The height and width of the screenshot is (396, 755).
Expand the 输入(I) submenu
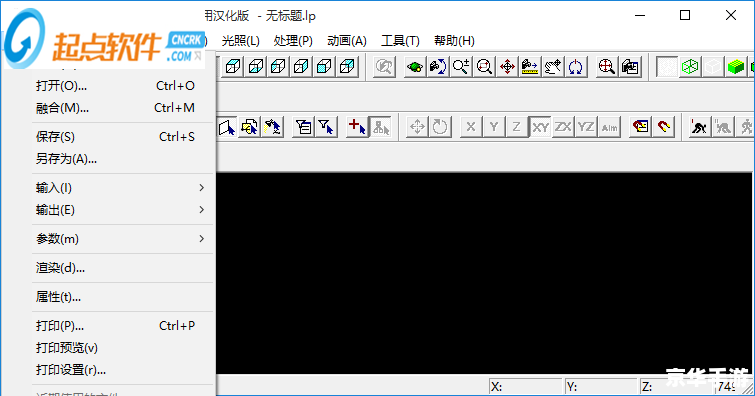click(122, 188)
